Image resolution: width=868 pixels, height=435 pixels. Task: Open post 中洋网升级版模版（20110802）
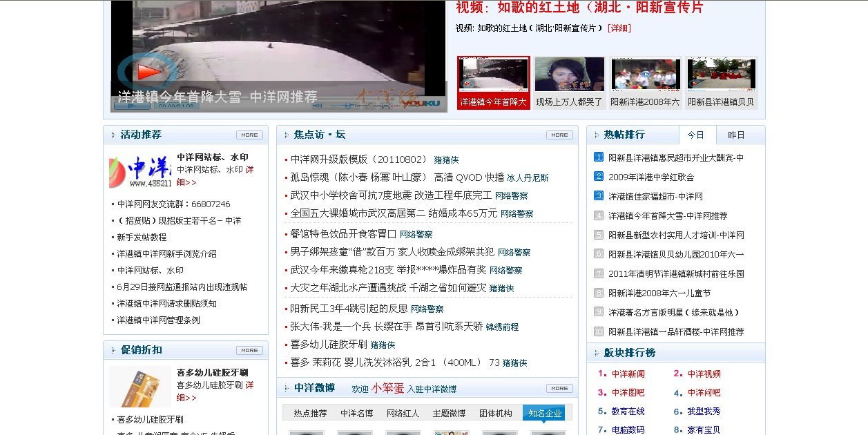tap(359, 159)
